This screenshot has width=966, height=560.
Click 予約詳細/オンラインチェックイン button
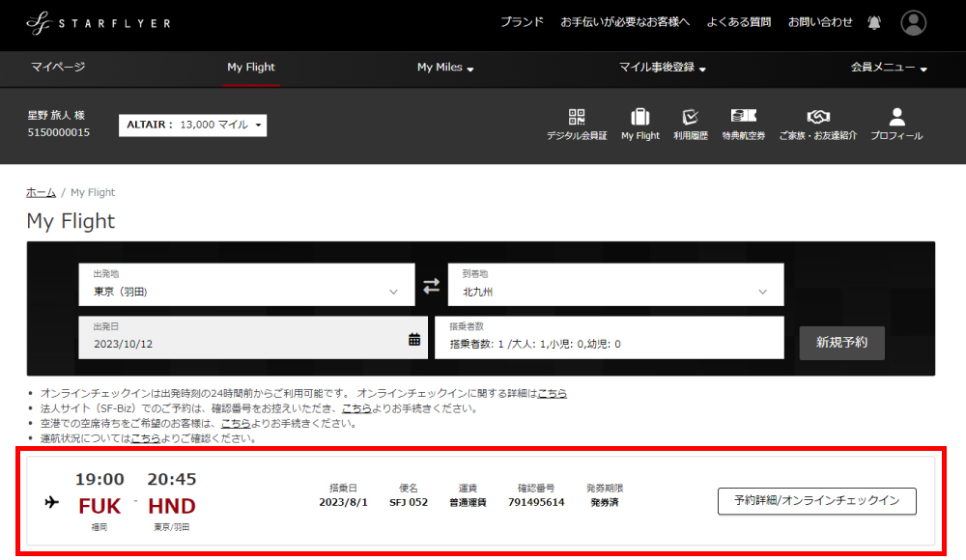click(x=816, y=501)
